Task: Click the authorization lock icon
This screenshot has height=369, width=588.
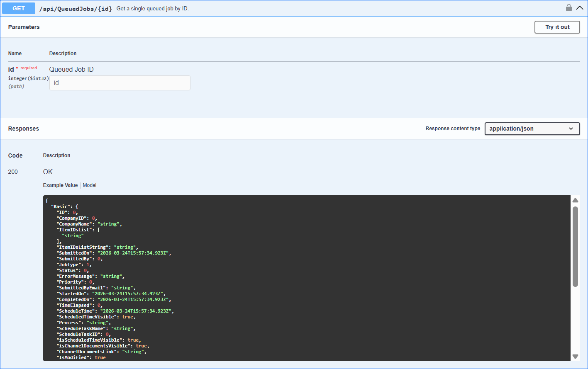Action: coord(568,8)
